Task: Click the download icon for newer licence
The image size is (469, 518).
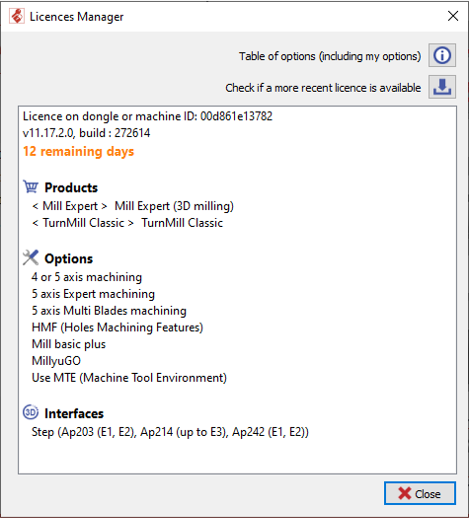Action: pos(442,87)
